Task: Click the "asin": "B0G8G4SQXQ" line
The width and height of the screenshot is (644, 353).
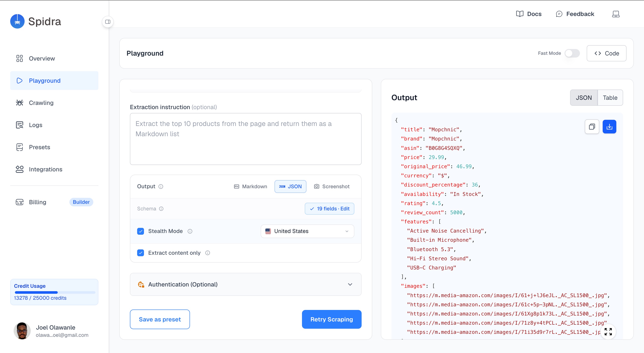Action: [433, 148]
